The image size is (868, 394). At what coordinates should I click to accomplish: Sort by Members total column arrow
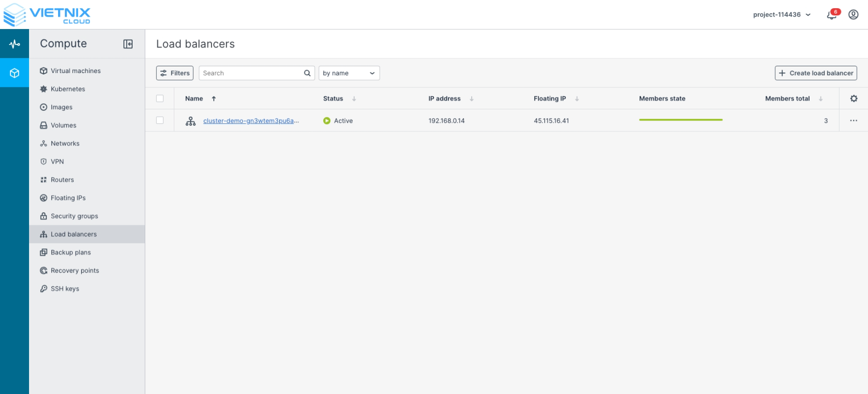coord(821,99)
